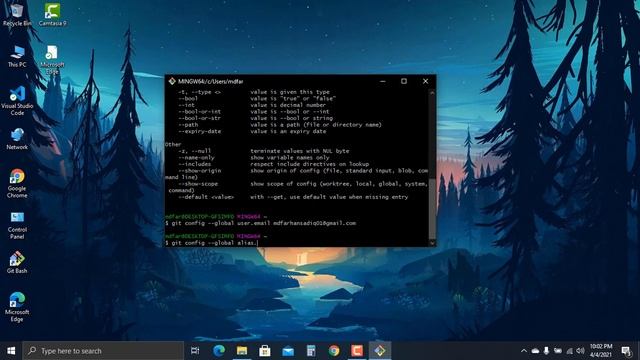Open Visual Studio Code desktop shortcut
640x360 pixels.
[17, 101]
